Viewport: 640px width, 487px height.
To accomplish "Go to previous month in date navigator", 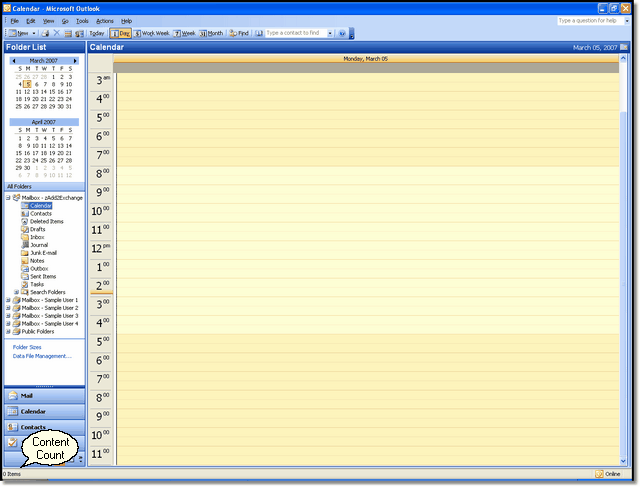I will tap(13, 61).
